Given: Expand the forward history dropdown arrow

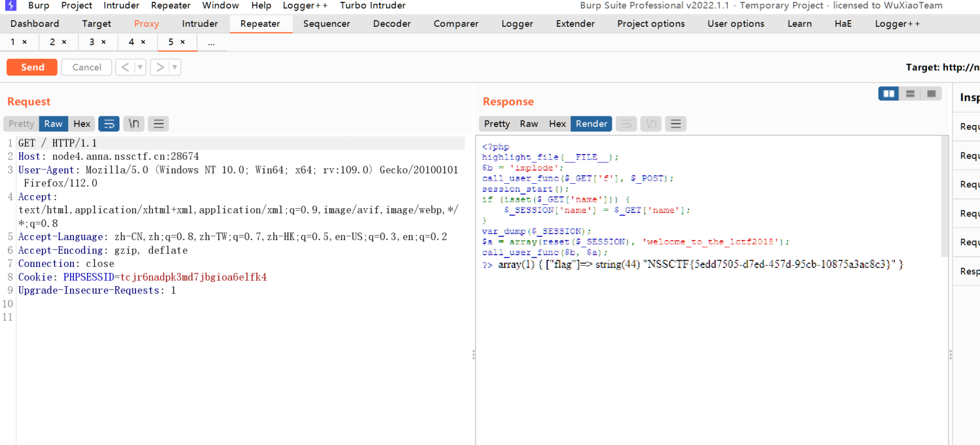Looking at the screenshot, I should tap(174, 67).
